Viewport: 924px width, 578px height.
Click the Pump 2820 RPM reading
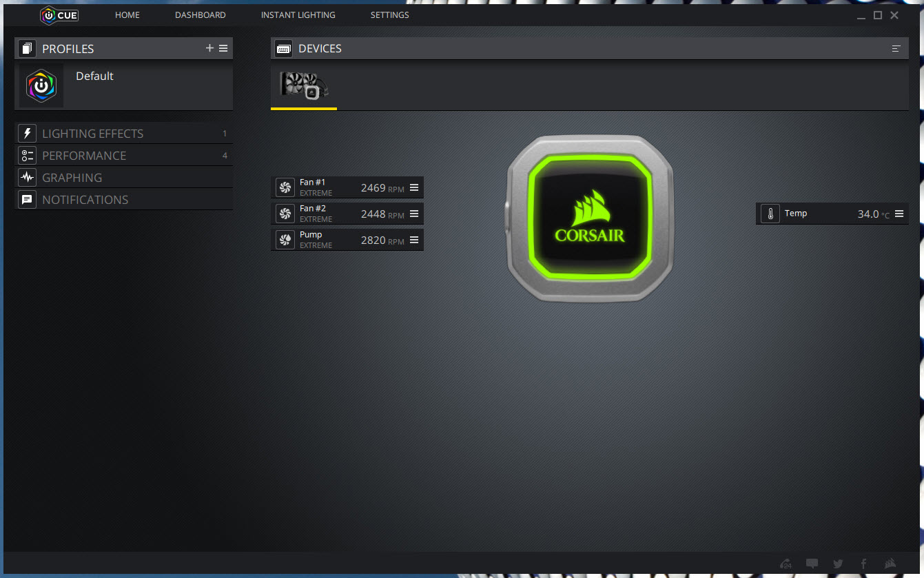(382, 240)
